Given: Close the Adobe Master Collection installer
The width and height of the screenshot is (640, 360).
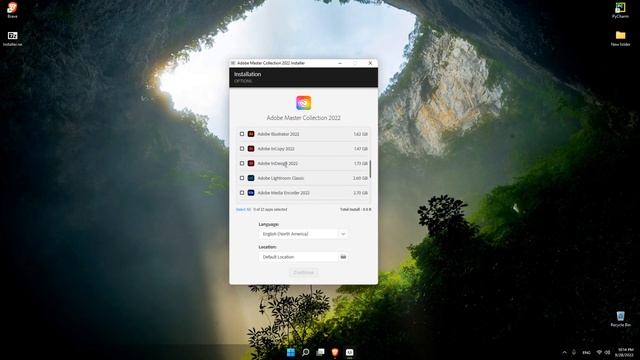Looking at the screenshot, I should [370, 63].
